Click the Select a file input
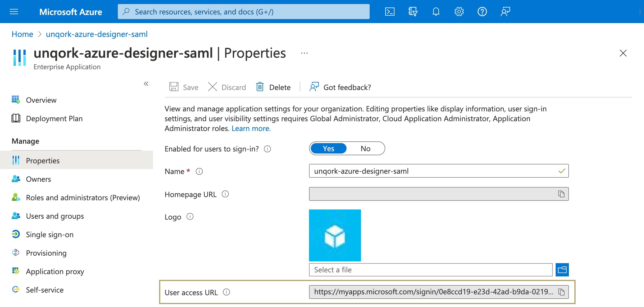The image size is (644, 307). [x=431, y=270]
